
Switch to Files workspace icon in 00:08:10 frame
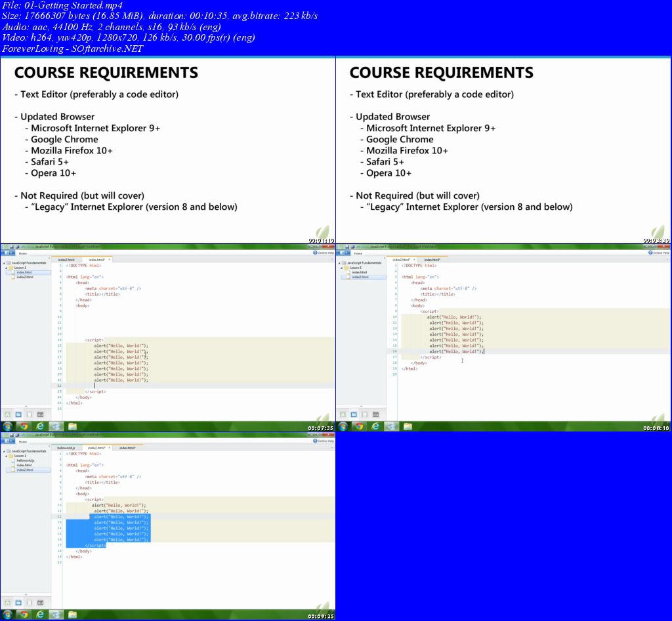point(354,414)
